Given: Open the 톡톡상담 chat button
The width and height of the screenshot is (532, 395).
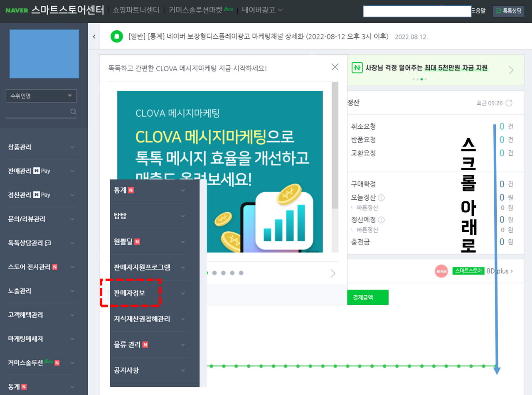Looking at the screenshot, I should coord(508,11).
